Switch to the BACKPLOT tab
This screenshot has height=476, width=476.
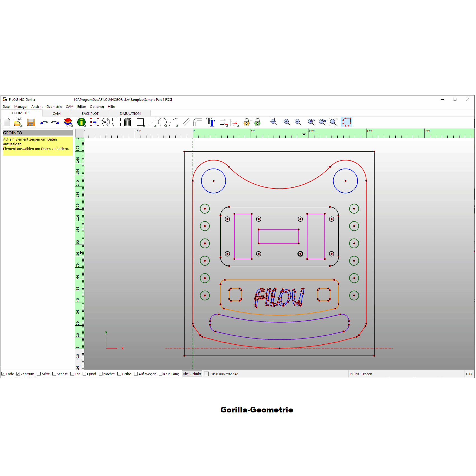(x=90, y=113)
